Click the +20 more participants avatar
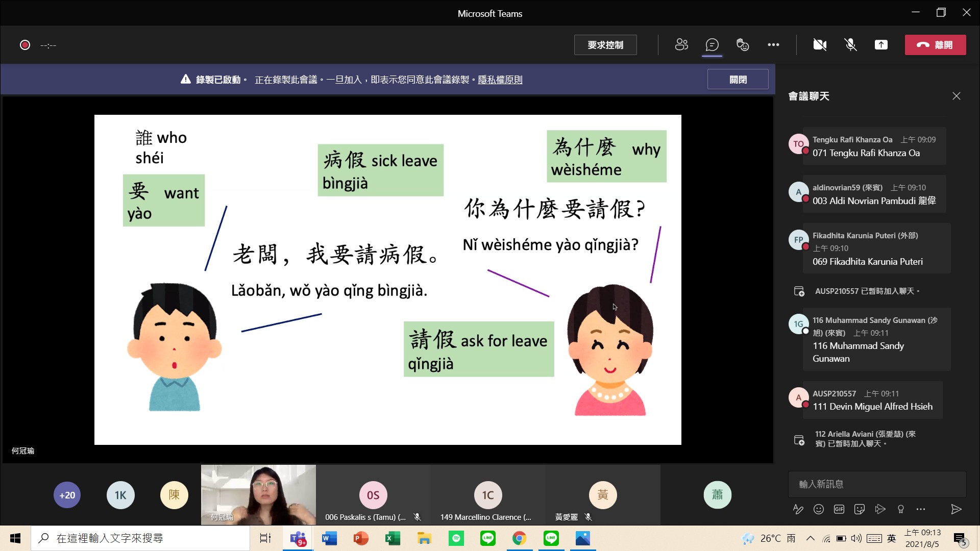Image resolution: width=980 pixels, height=551 pixels. 67,495
